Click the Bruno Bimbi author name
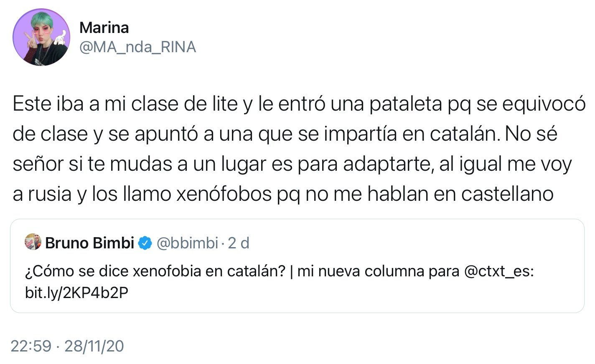The height and width of the screenshot is (364, 595). point(89,243)
